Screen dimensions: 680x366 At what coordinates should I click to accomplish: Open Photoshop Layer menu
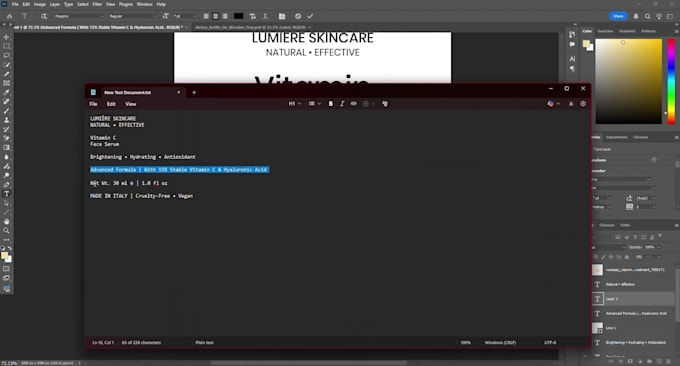[55, 4]
